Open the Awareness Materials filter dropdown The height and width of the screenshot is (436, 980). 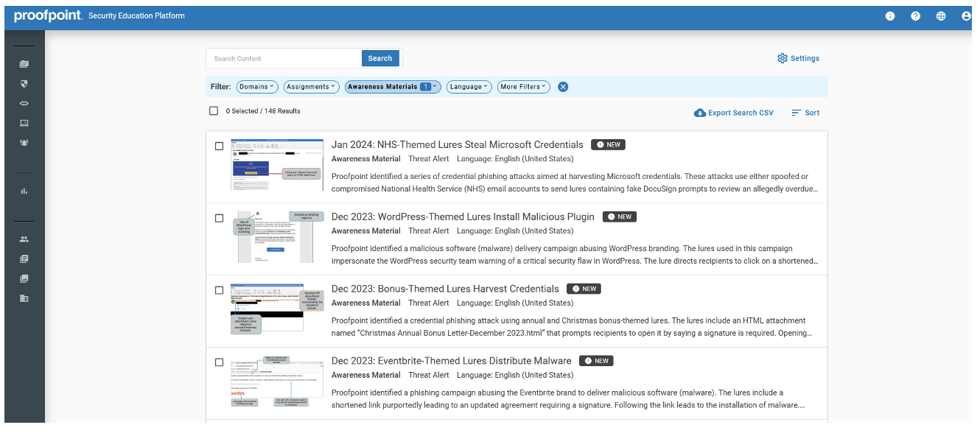393,87
